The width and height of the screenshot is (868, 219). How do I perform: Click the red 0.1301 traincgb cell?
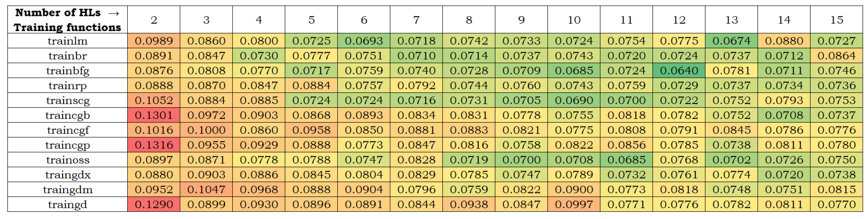pos(154,115)
